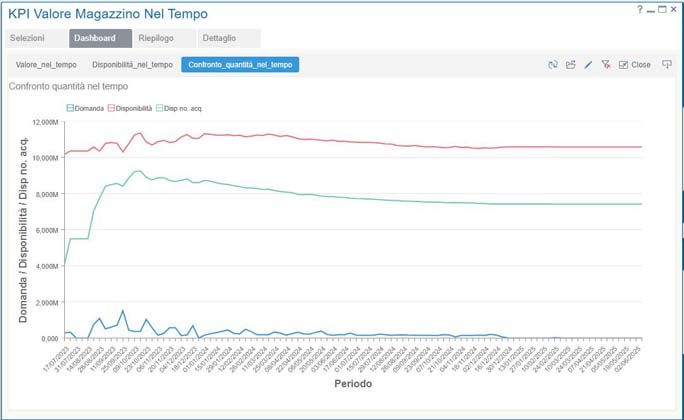This screenshot has height=420, width=684.
Task: Toggle the Domanda legend series
Action: coord(85,107)
